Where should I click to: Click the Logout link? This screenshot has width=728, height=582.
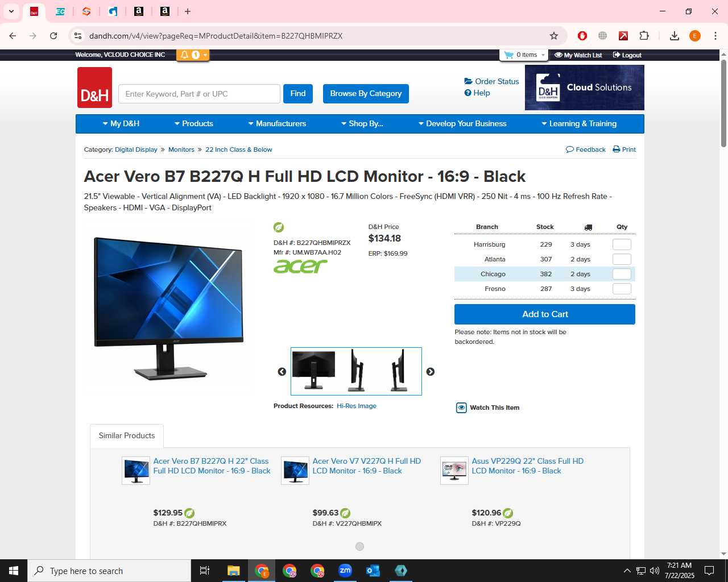pyautogui.click(x=627, y=55)
